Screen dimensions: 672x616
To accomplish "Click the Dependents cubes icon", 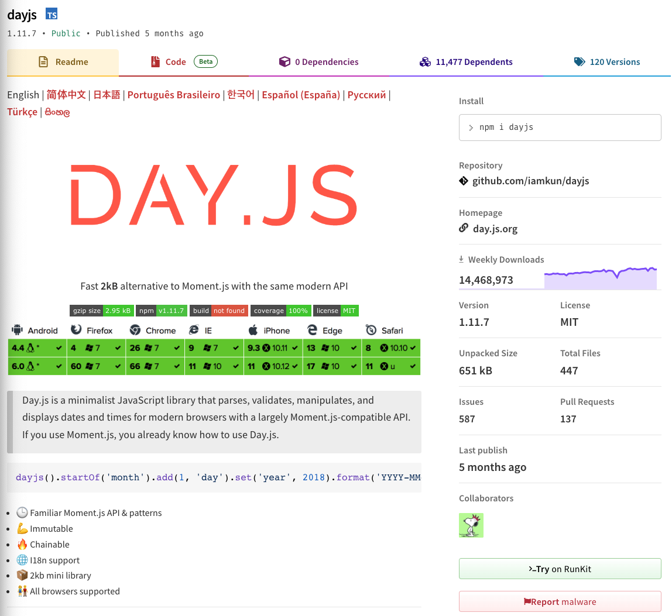I will (x=425, y=61).
